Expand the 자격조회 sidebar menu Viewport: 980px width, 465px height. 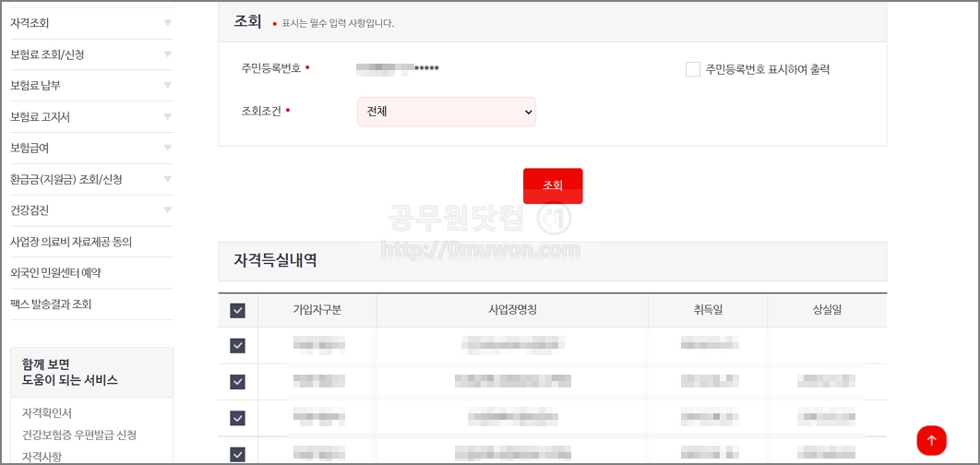pyautogui.click(x=91, y=23)
